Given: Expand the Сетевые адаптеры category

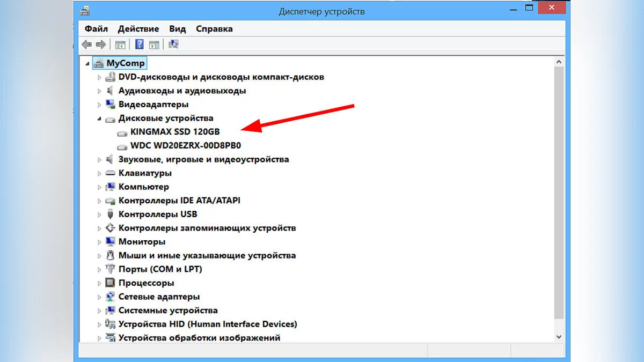Looking at the screenshot, I should point(99,297).
